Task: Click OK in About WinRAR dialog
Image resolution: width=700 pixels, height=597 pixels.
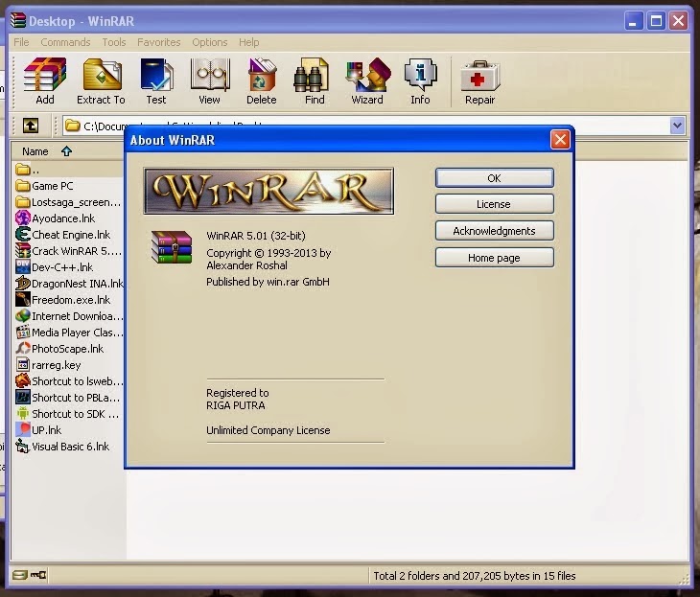Action: point(494,178)
